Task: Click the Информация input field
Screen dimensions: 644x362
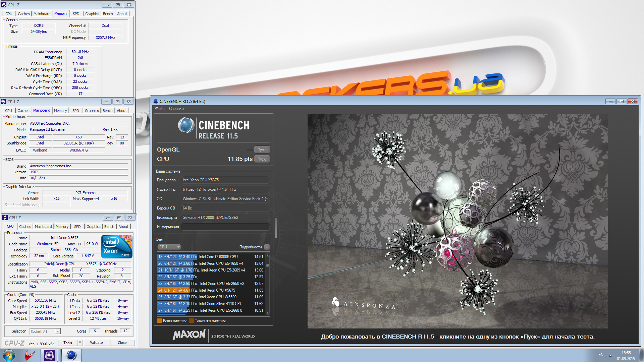Action: 225,227
